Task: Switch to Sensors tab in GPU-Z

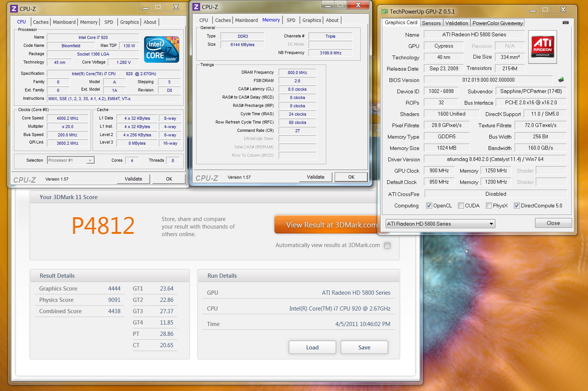Action: point(431,23)
